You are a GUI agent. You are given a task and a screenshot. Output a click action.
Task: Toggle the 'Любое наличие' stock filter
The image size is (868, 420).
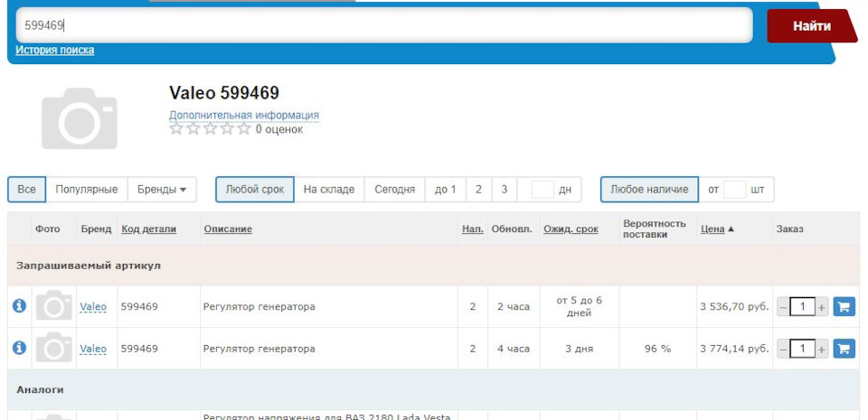649,190
